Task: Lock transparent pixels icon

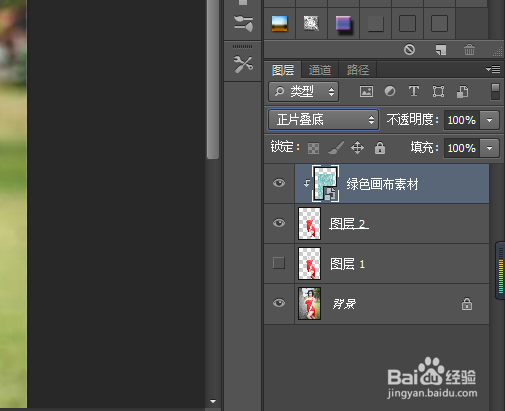Action: pos(313,148)
